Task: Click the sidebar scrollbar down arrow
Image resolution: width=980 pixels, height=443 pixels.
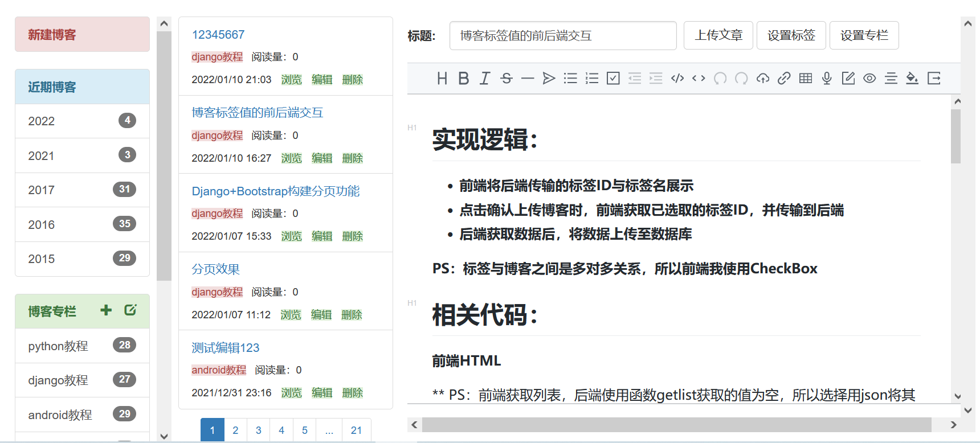Action: 164,437
